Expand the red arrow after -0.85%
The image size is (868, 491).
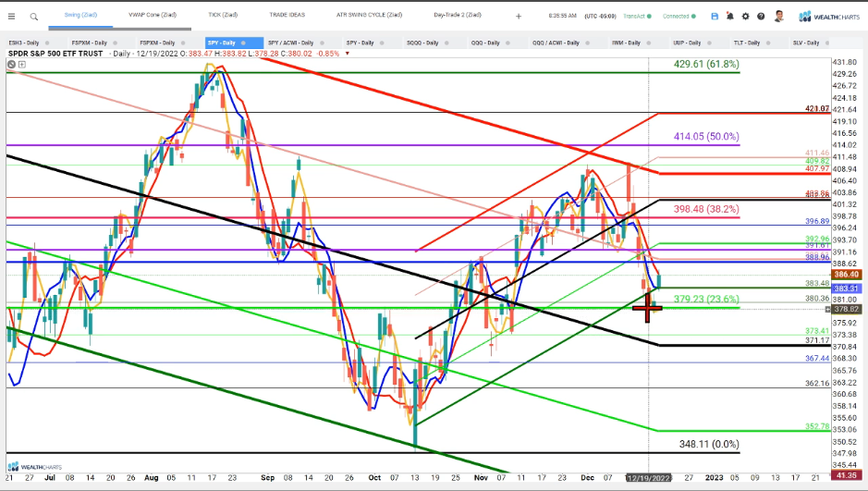pyautogui.click(x=348, y=54)
